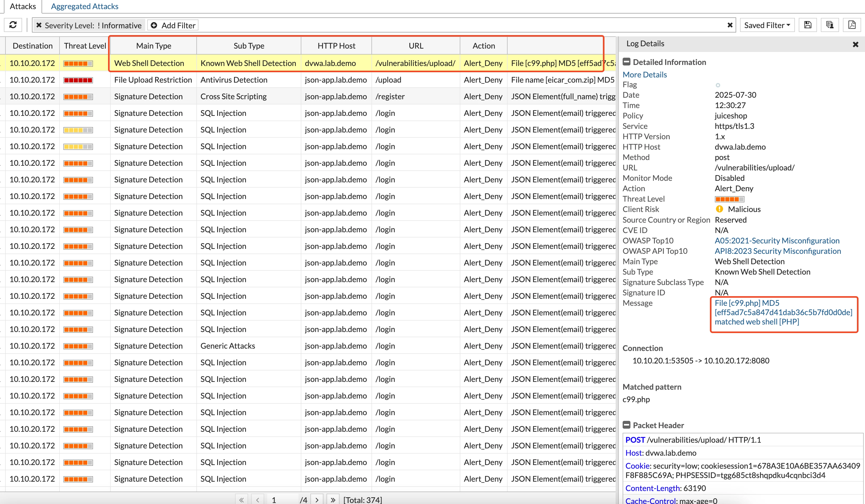This screenshot has width=865, height=504.
Task: Click the matched pattern c99.php text
Action: [636, 399]
